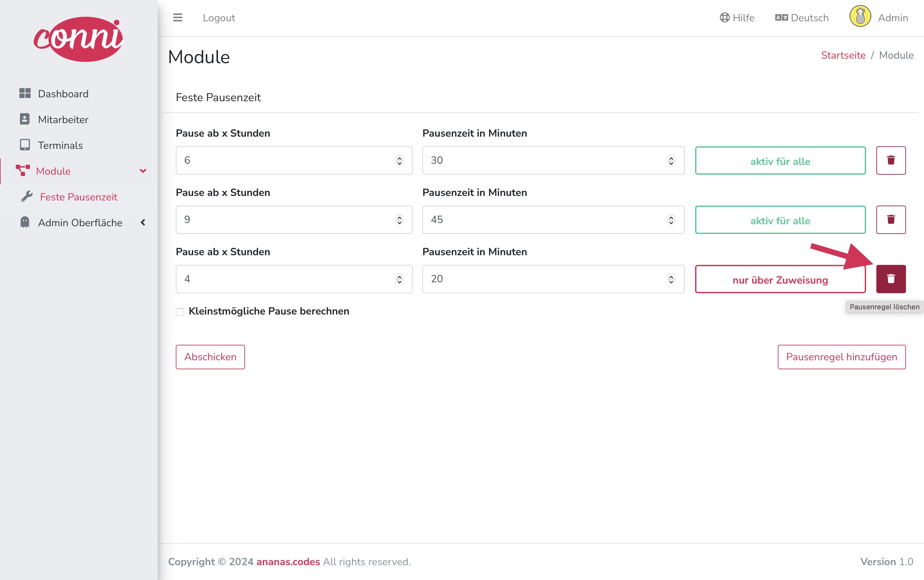924x580 pixels.
Task: Click the ghost icon for Admin Oberfläche
Action: pyautogui.click(x=25, y=222)
